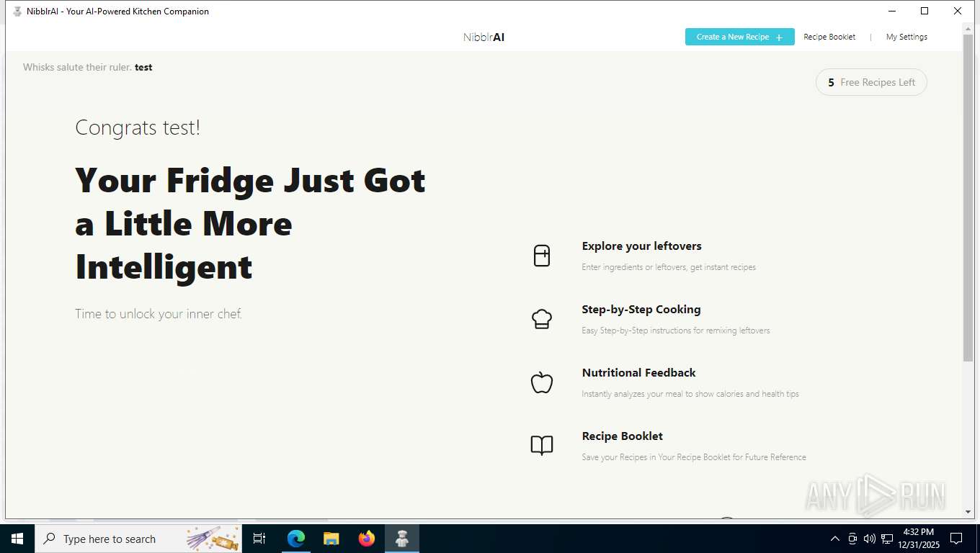Select the 'Explore your leftovers' heading
980x553 pixels.
pos(641,246)
